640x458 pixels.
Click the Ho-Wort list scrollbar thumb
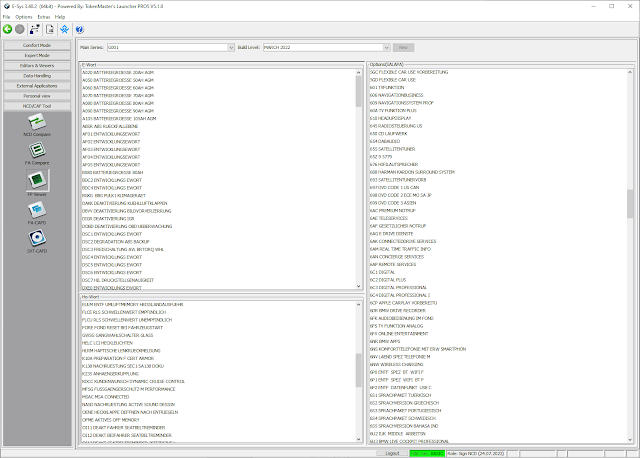[x=358, y=370]
